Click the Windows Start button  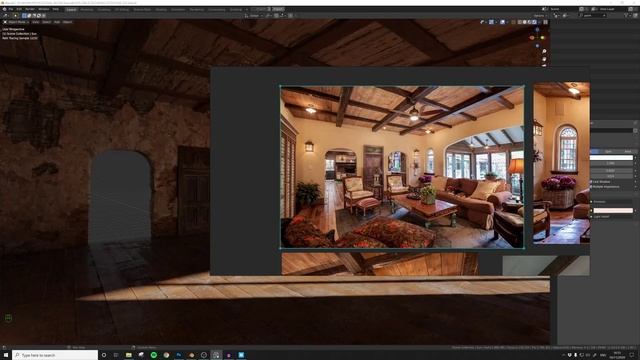pyautogui.click(x=6, y=355)
